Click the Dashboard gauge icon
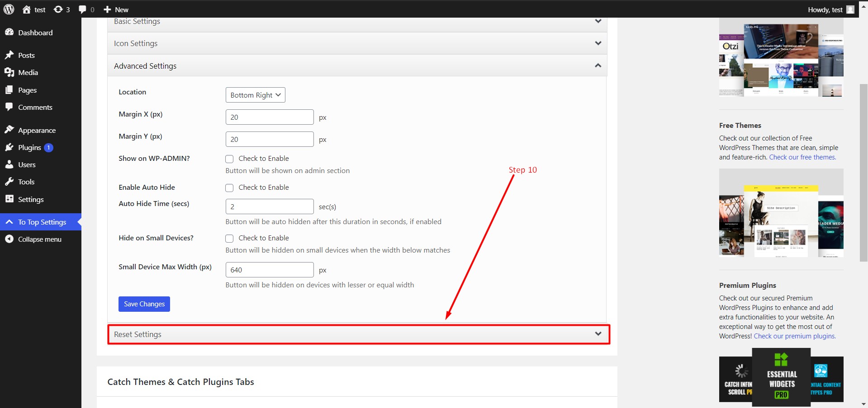Image resolution: width=868 pixels, height=408 pixels. coord(9,32)
